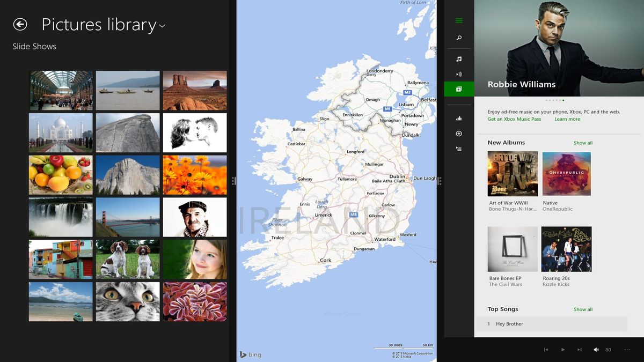The height and width of the screenshot is (362, 644).
Task: Open the Now Playing playlist icon
Action: coord(459,149)
